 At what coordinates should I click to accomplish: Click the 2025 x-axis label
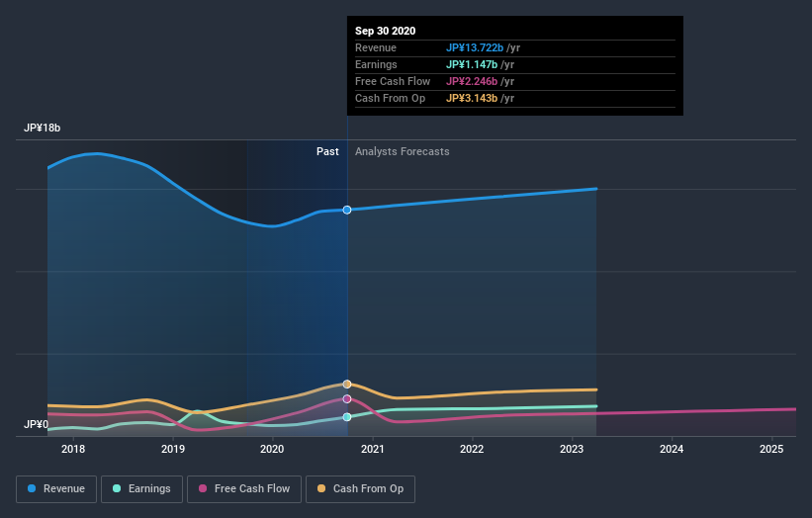tap(771, 449)
